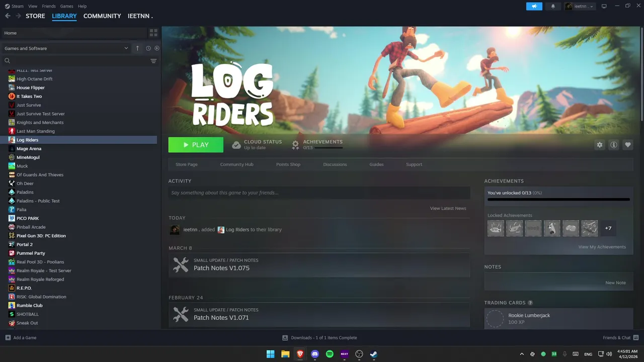Image resolution: width=644 pixels, height=362 pixels.
Task: Click the Add a Game plus icon
Action: (8, 337)
